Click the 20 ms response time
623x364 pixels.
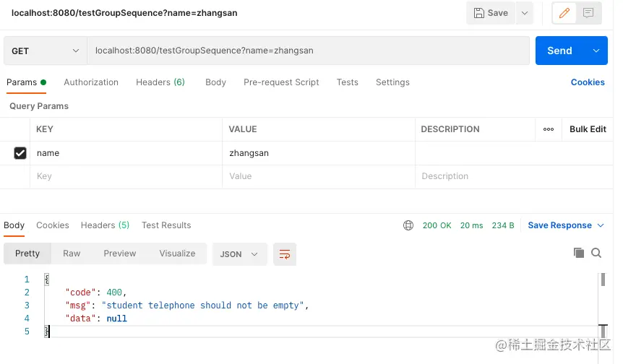pos(472,225)
